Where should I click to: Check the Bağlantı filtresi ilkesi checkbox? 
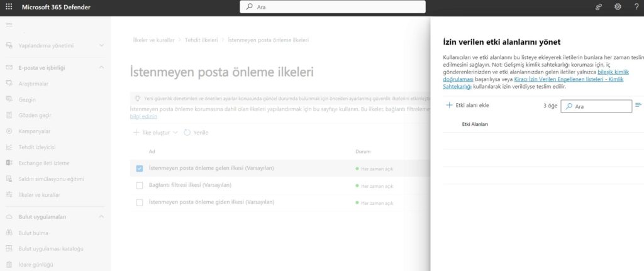pyautogui.click(x=140, y=185)
